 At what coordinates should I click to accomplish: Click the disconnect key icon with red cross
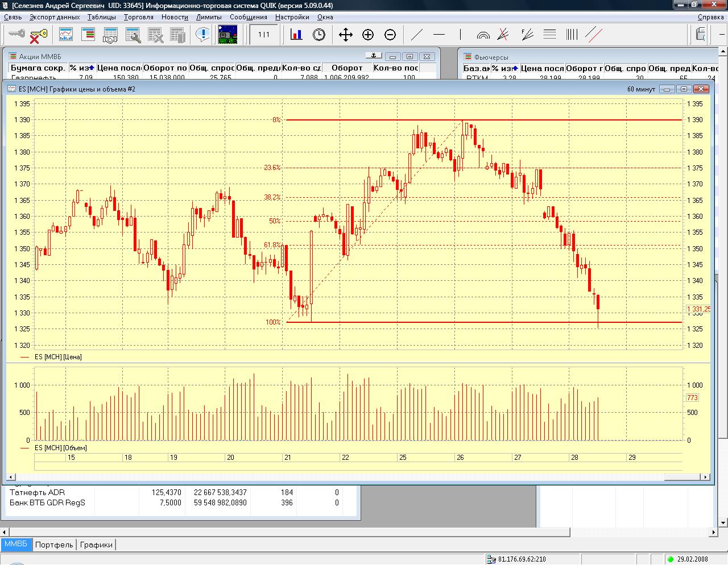[38, 35]
